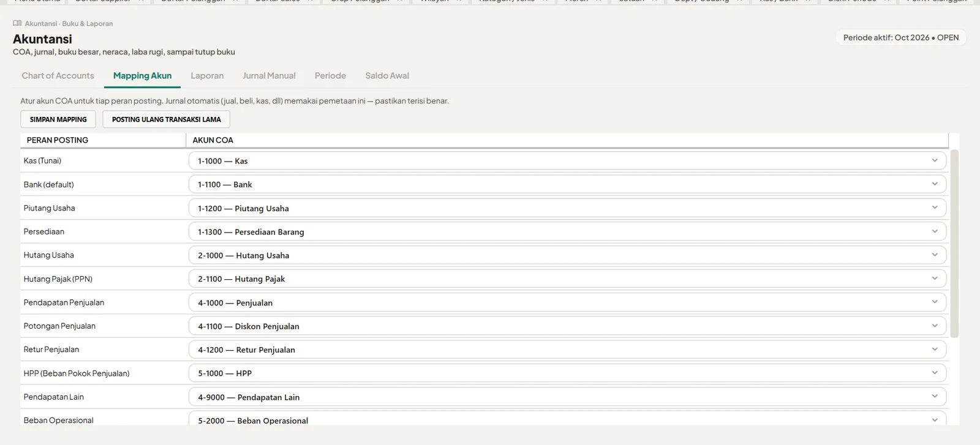Open the 1-1100 — Bank account dropdown
Viewport: 980px width, 445px height.
click(x=567, y=184)
